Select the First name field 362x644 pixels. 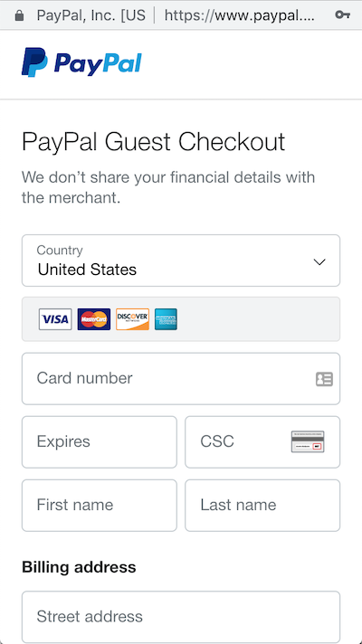tap(100, 506)
